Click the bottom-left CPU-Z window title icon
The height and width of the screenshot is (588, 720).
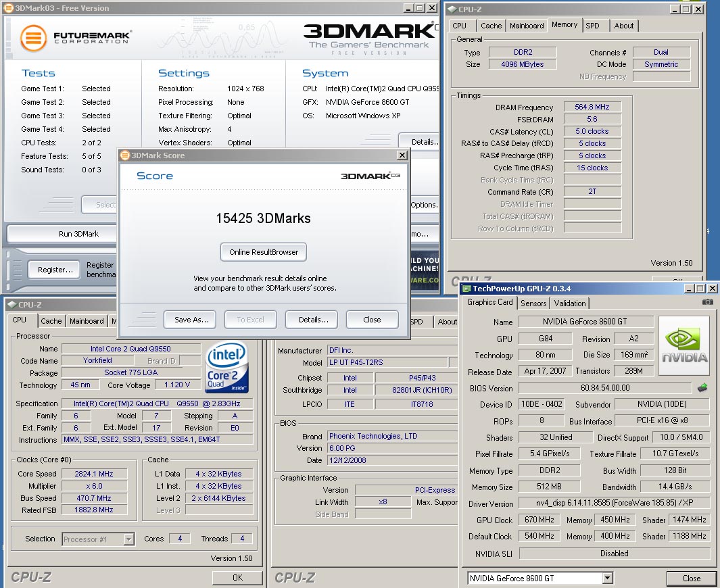click(12, 304)
